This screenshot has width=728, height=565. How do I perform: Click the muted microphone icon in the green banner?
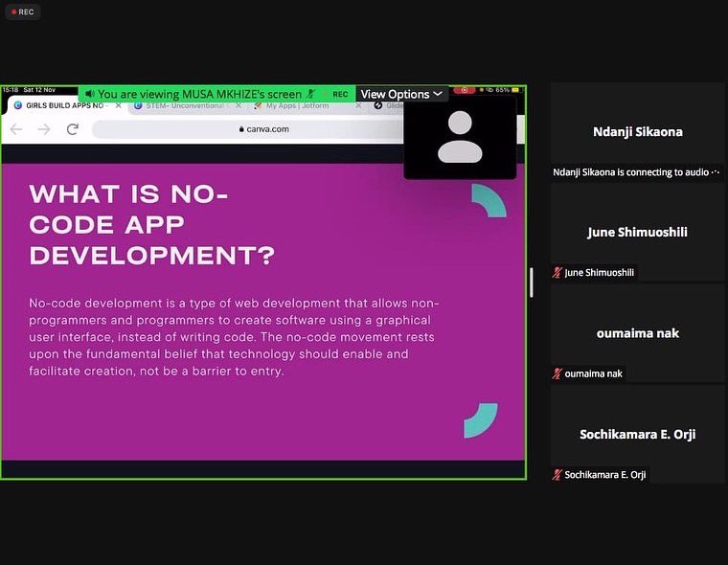coord(311,94)
